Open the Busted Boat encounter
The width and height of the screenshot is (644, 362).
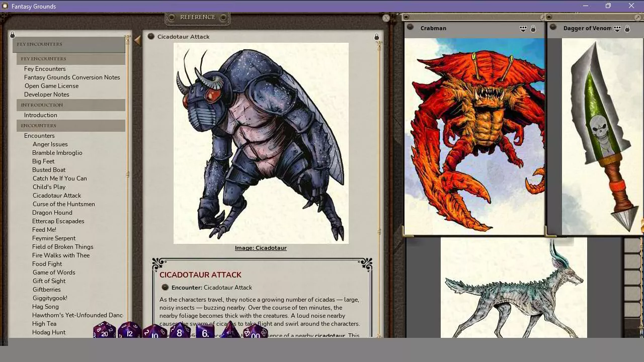49,170
